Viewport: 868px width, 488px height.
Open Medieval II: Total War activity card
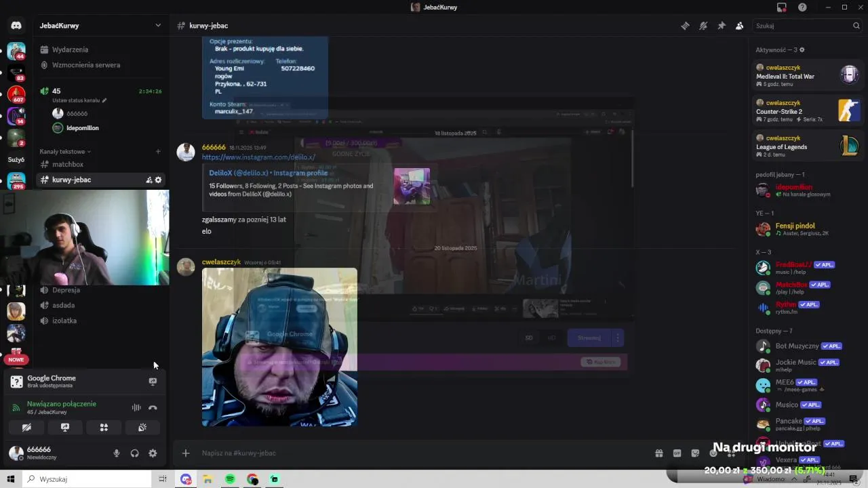click(808, 75)
